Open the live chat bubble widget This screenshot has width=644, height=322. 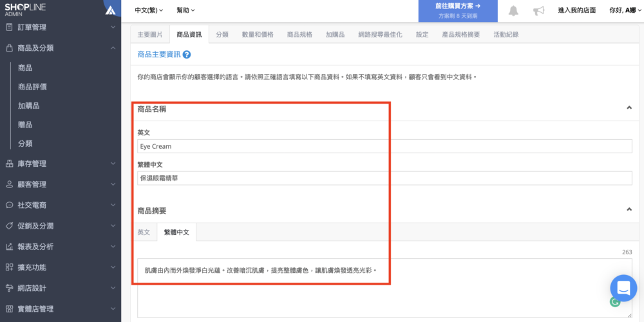pos(623,288)
